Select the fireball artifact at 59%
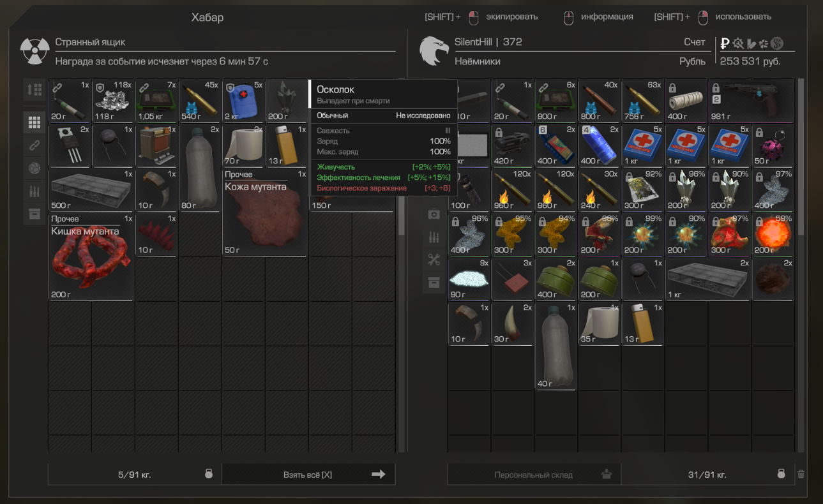Viewport: 823px width, 504px height. tap(773, 235)
